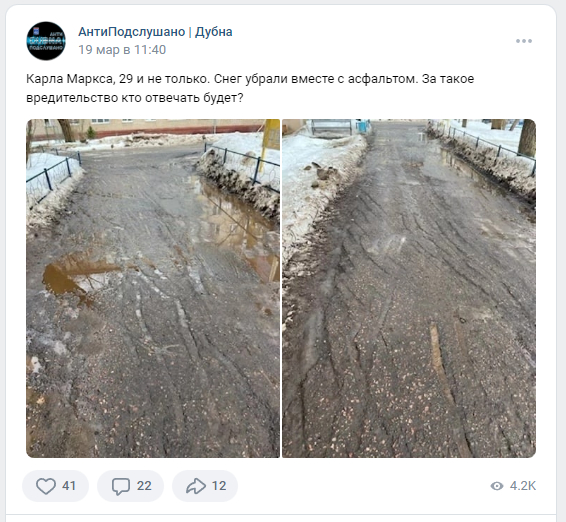Click the brown puddle in the left photo

pos(78,274)
